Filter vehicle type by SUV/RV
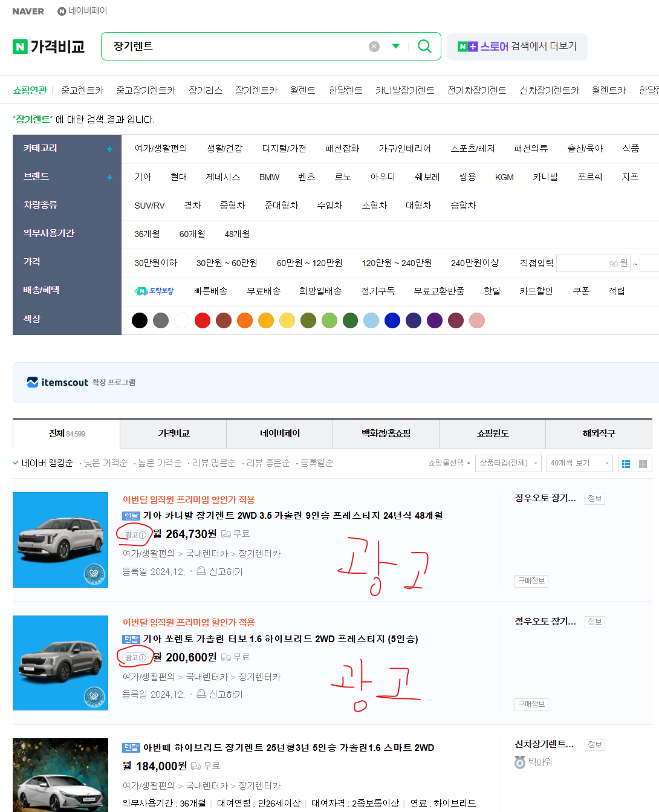The height and width of the screenshot is (812, 659). 149,206
